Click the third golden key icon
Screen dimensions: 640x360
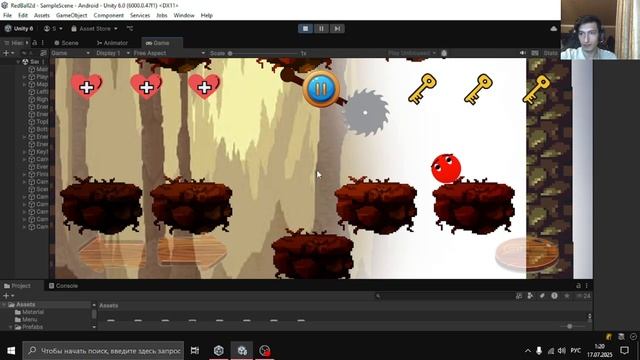click(x=536, y=89)
